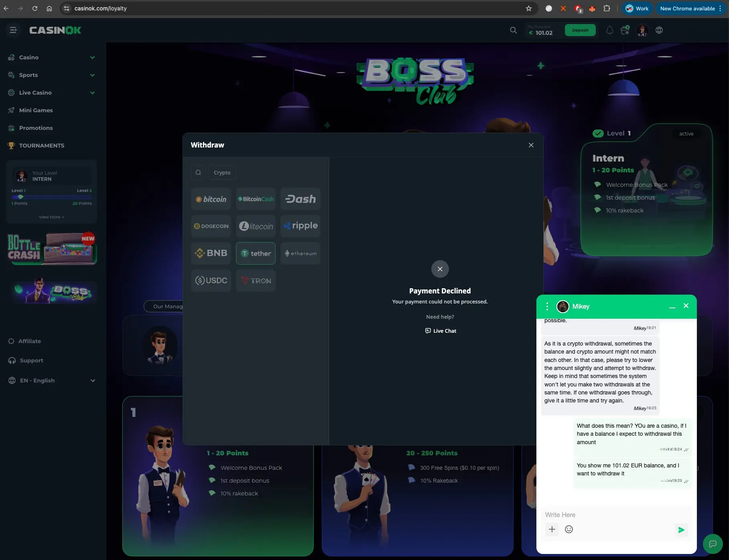This screenshot has width=729, height=560.
Task: Click the search icon in Withdraw dialog
Action: point(198,172)
